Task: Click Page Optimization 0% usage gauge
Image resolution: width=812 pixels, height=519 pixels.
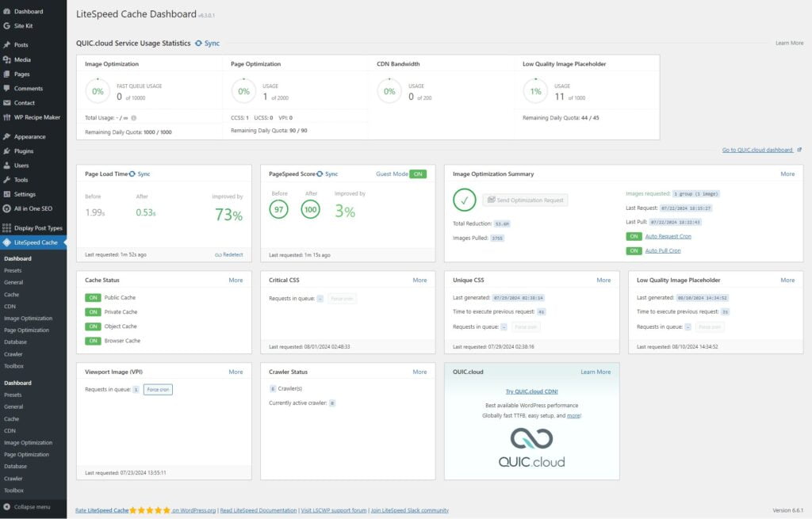Action: [x=244, y=92]
